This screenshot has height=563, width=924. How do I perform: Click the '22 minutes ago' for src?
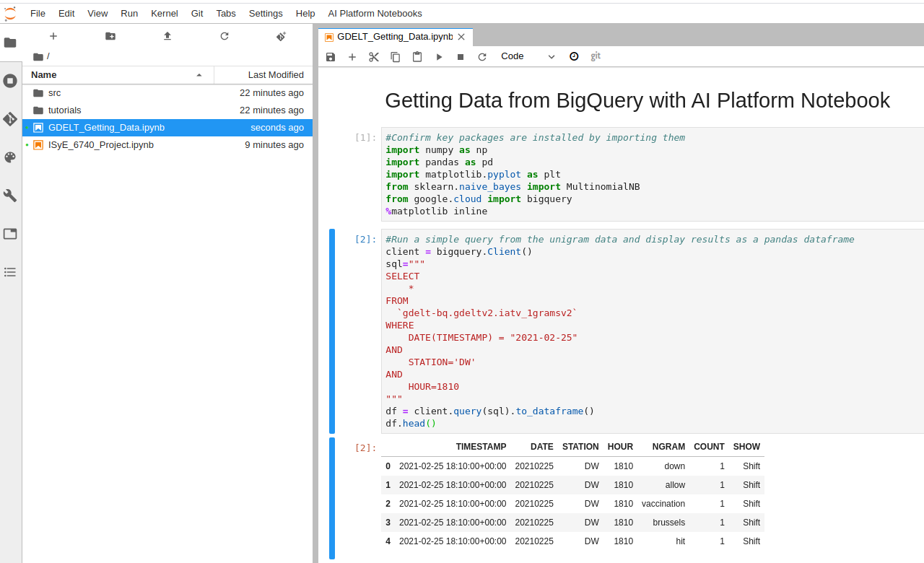coord(271,93)
